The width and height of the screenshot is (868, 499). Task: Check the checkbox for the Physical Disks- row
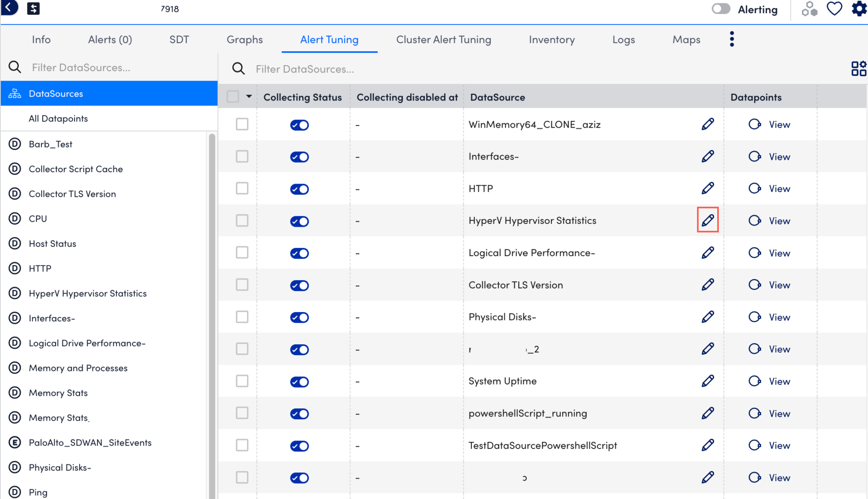point(242,317)
